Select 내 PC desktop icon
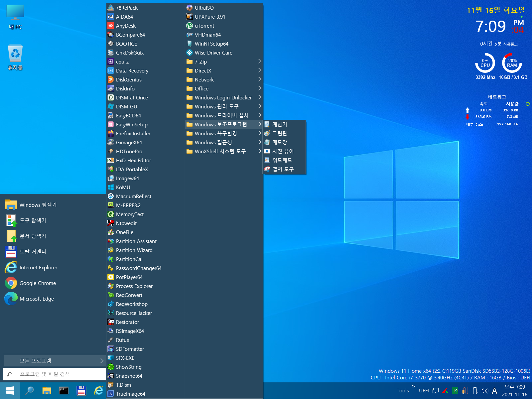The height and width of the screenshot is (399, 532). 15,17
